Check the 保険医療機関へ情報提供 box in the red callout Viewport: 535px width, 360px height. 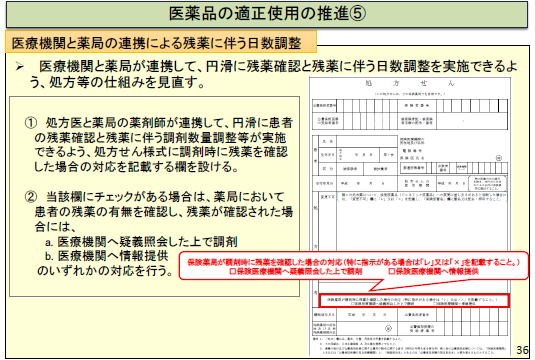(x=391, y=272)
